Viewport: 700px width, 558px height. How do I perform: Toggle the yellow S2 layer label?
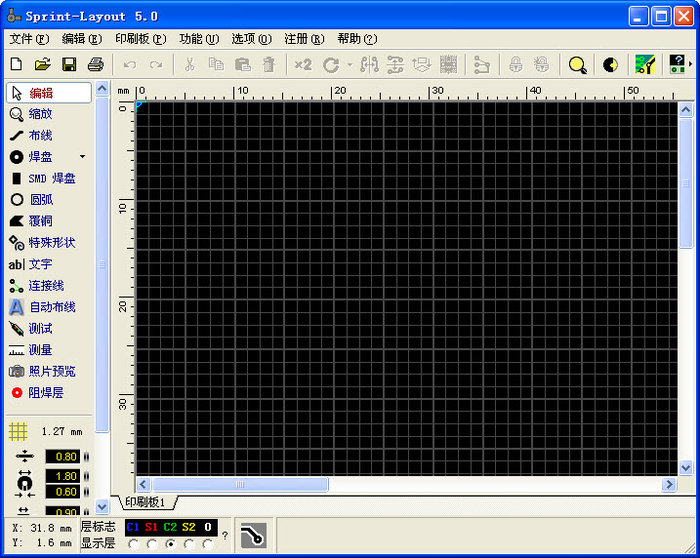tap(189, 527)
